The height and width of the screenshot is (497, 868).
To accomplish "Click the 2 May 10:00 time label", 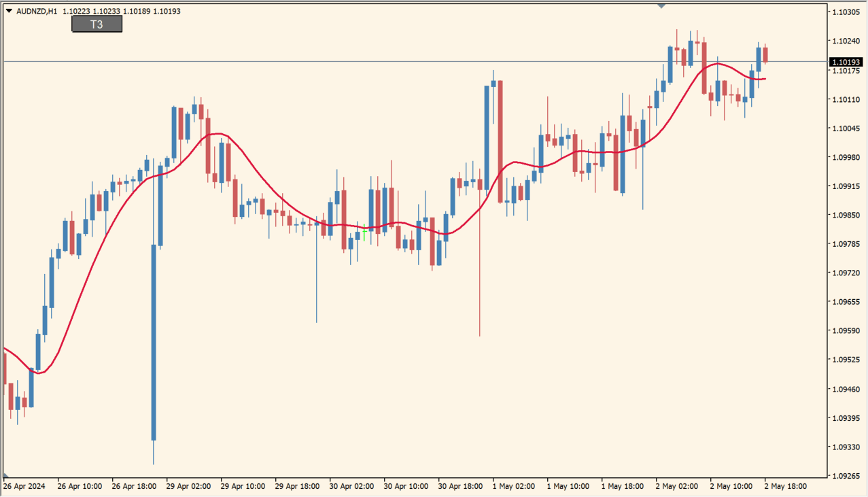I will click(731, 487).
